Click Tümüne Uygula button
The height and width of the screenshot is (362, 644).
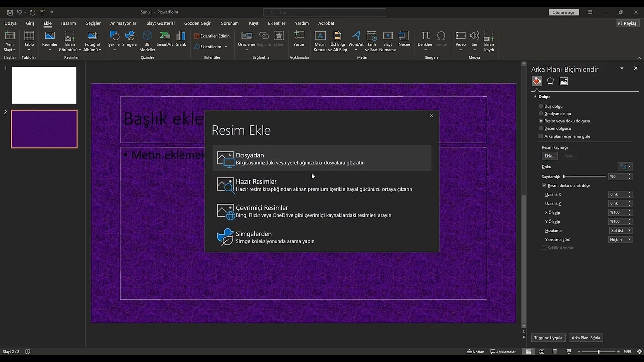[x=548, y=338]
